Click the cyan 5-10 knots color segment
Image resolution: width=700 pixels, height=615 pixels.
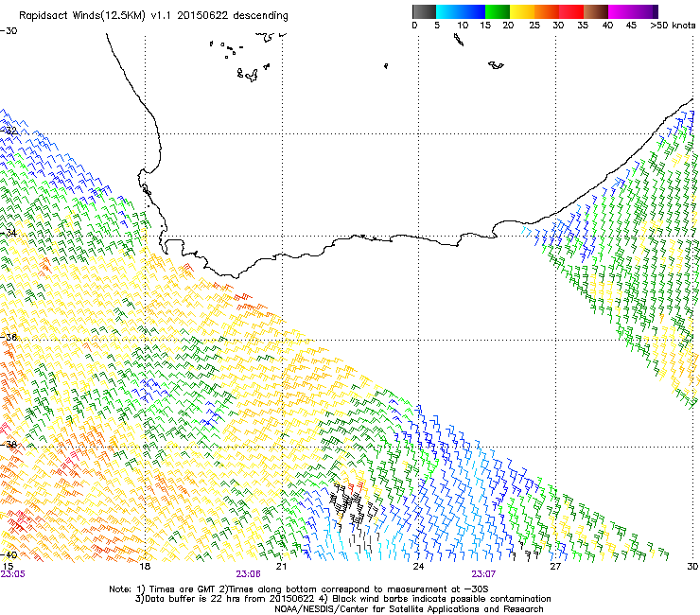(448, 11)
